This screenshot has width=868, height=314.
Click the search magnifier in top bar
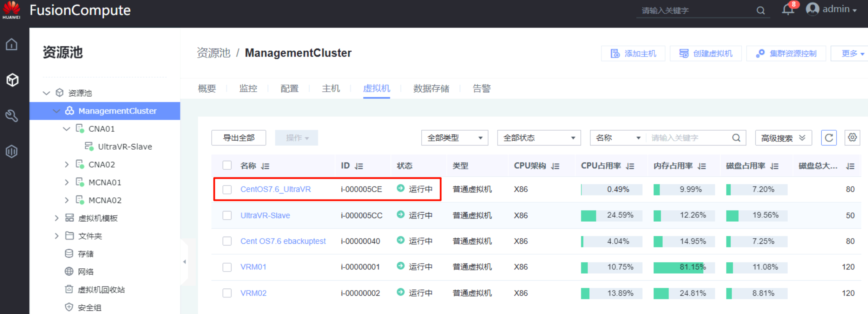pyautogui.click(x=760, y=11)
